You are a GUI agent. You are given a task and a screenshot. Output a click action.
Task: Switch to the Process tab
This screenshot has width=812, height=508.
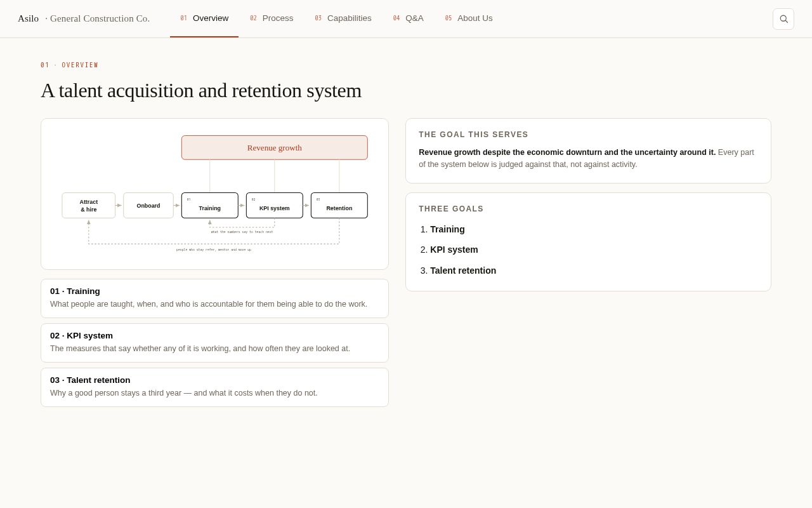click(x=272, y=18)
